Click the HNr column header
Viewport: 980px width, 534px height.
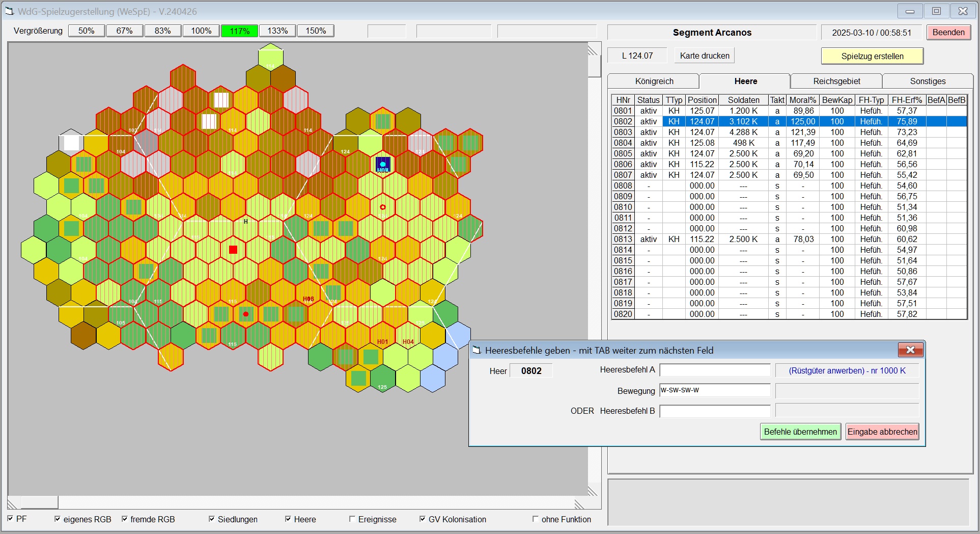(x=623, y=100)
